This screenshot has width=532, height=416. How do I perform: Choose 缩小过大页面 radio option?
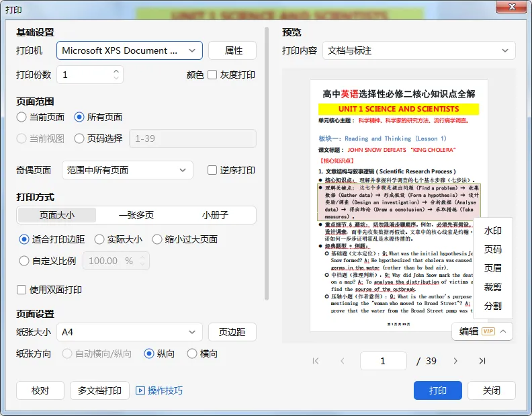tap(157, 239)
